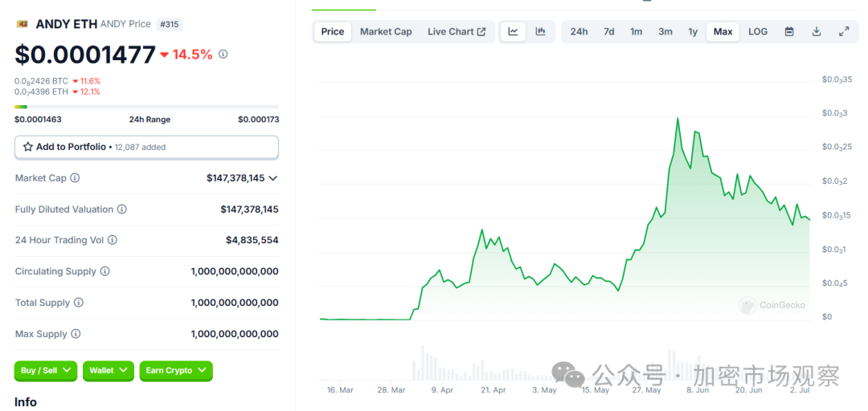Click info icon beside Fully Diluted Valuation
Viewport: 868px width, 411px height.
(x=122, y=210)
